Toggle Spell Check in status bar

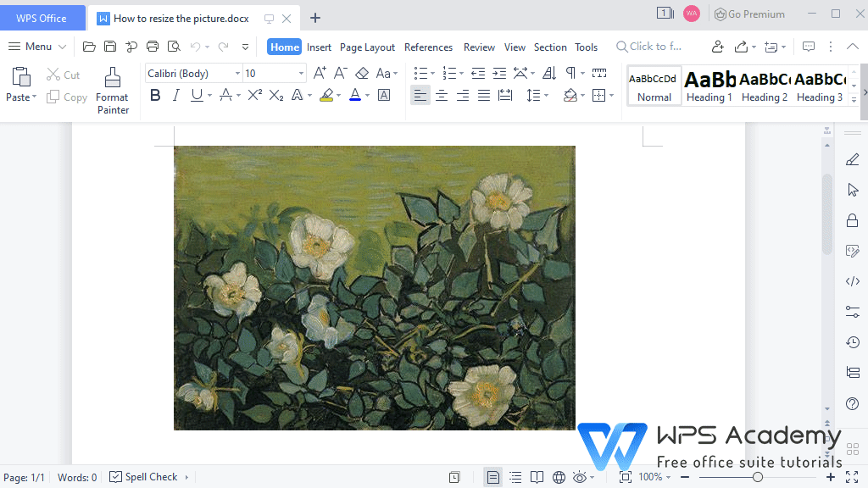pos(143,477)
